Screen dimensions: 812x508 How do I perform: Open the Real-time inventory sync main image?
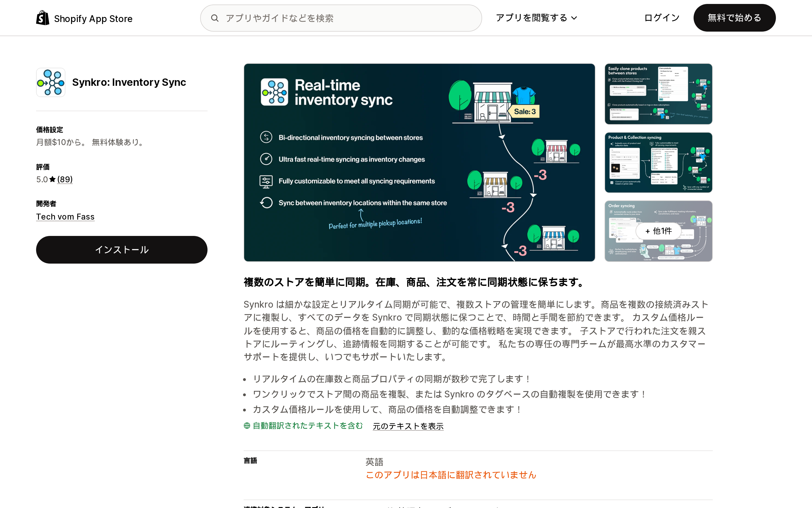420,163
